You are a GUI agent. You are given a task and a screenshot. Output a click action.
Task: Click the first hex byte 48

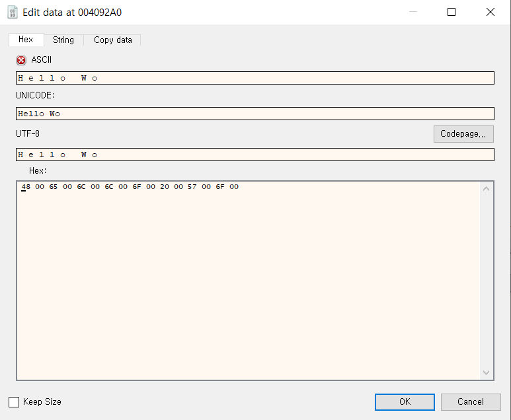pyautogui.click(x=26, y=187)
